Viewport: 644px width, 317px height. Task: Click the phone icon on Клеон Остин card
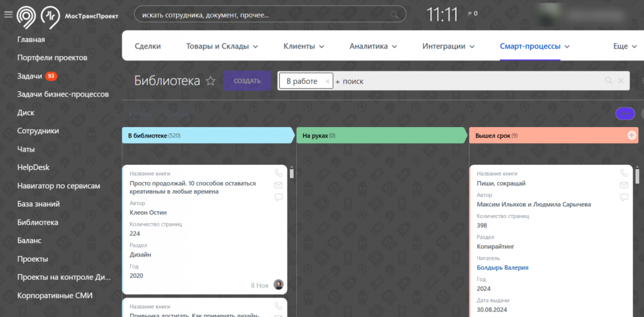(x=279, y=173)
